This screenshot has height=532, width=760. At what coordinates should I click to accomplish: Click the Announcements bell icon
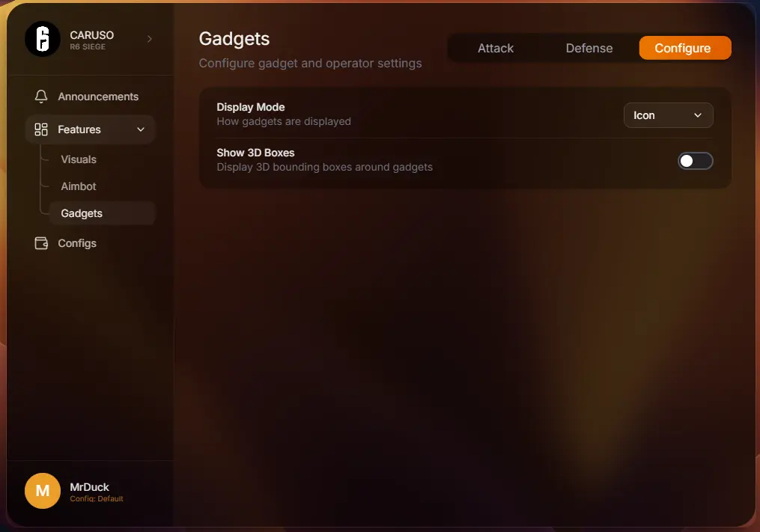[41, 97]
